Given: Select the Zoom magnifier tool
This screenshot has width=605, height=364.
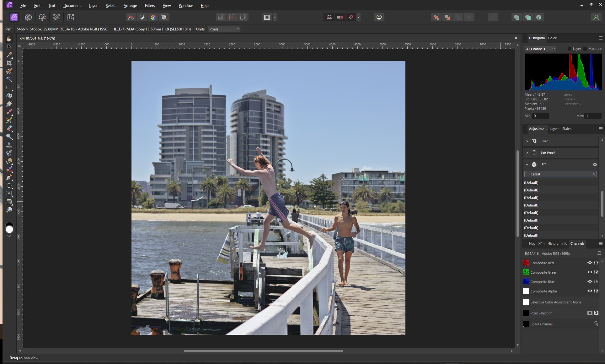Looking at the screenshot, I should point(9,210).
